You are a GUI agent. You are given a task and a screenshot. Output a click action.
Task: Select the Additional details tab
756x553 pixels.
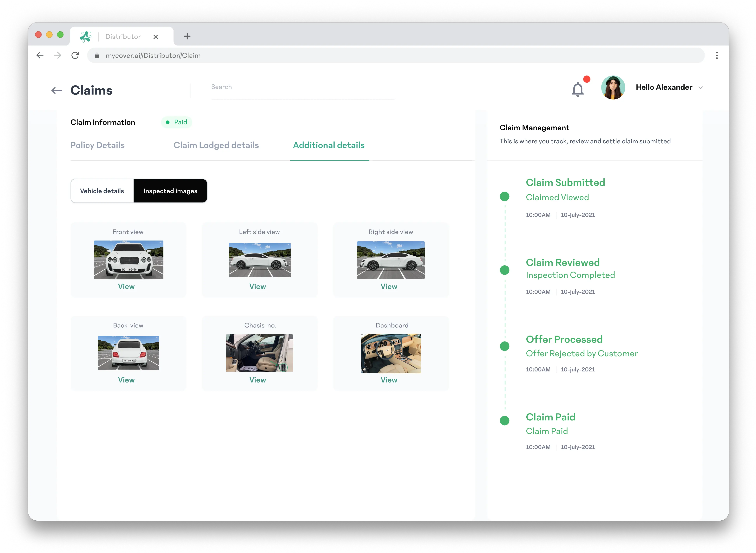coord(329,145)
